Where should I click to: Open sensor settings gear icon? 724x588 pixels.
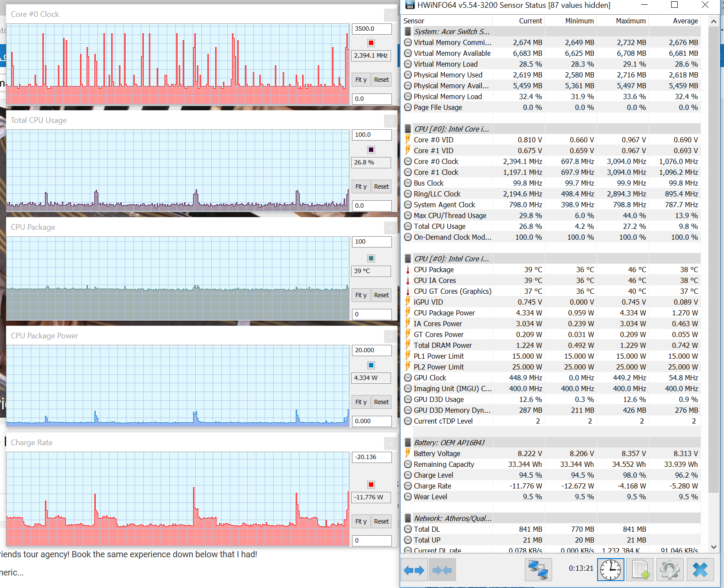coord(670,570)
